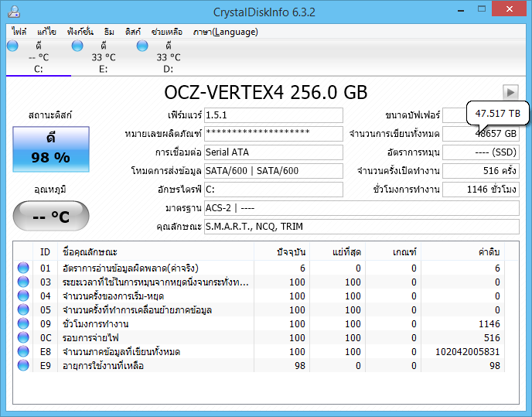Click the CrystalDiskInfo app icon in title bar
Image resolution: width=532 pixels, height=417 pixels.
(x=14, y=12)
